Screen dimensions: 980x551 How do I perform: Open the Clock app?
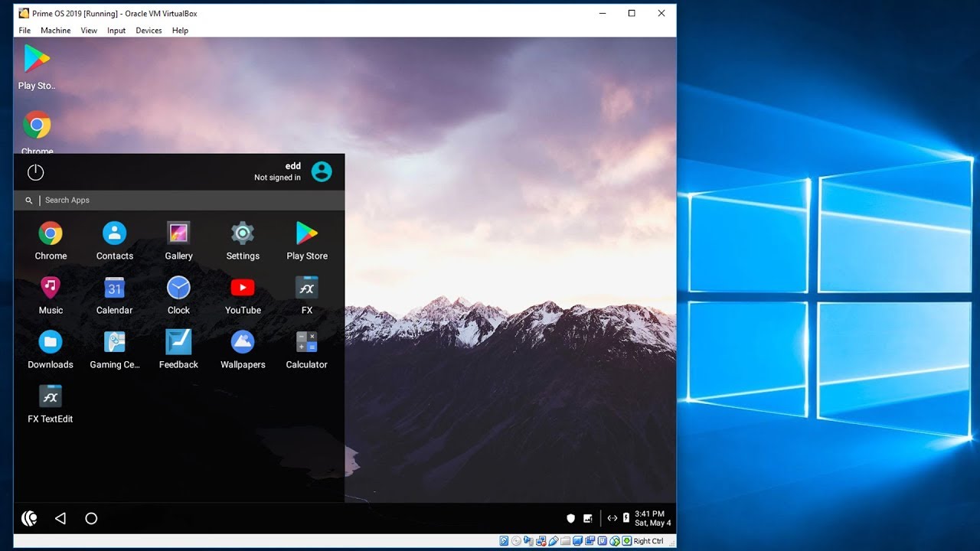click(x=178, y=295)
